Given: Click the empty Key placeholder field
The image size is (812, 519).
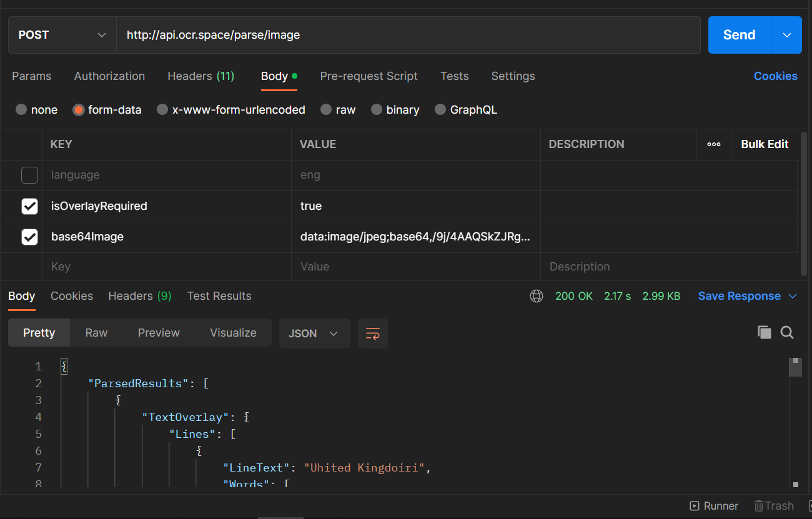Looking at the screenshot, I should pos(167,267).
